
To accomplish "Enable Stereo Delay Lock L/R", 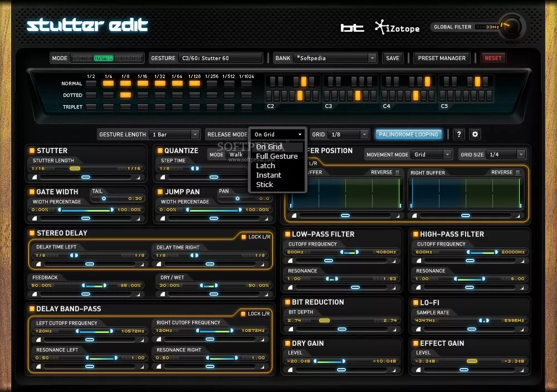I will 244,237.
